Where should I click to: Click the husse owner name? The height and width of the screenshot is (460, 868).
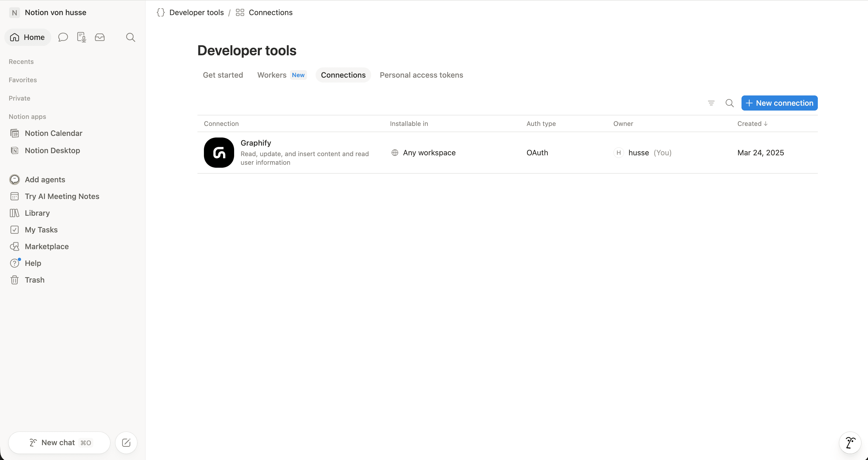(x=638, y=153)
